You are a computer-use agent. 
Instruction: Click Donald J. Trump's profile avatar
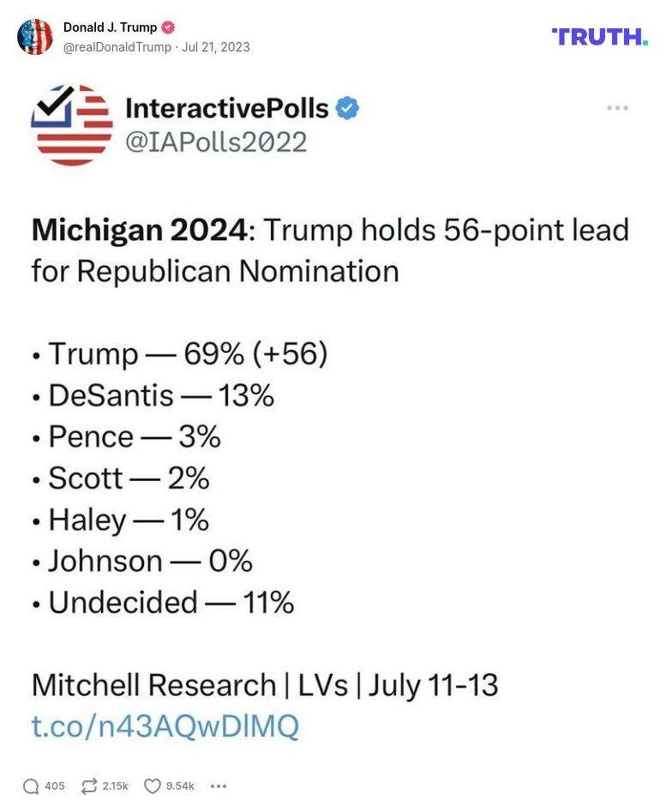point(35,37)
